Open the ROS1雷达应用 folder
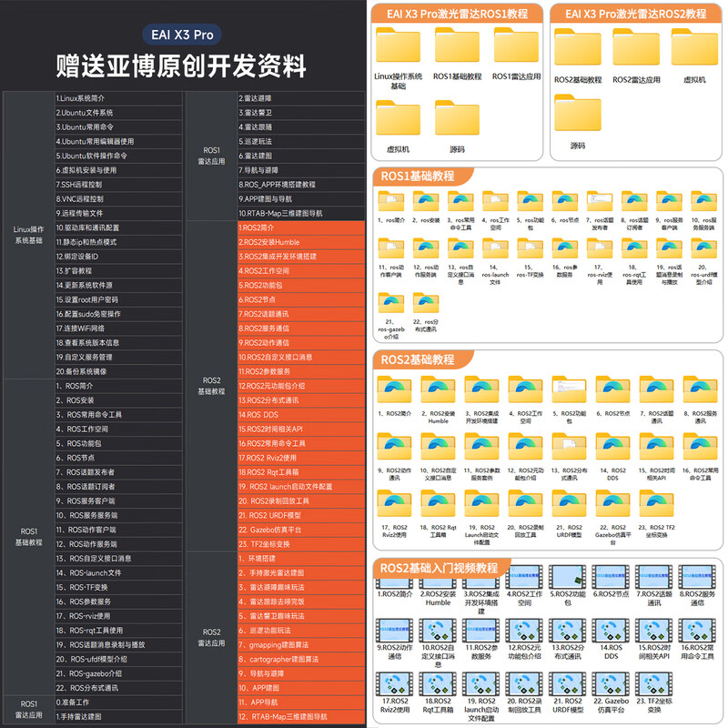The width and height of the screenshot is (728, 728). pos(516,48)
